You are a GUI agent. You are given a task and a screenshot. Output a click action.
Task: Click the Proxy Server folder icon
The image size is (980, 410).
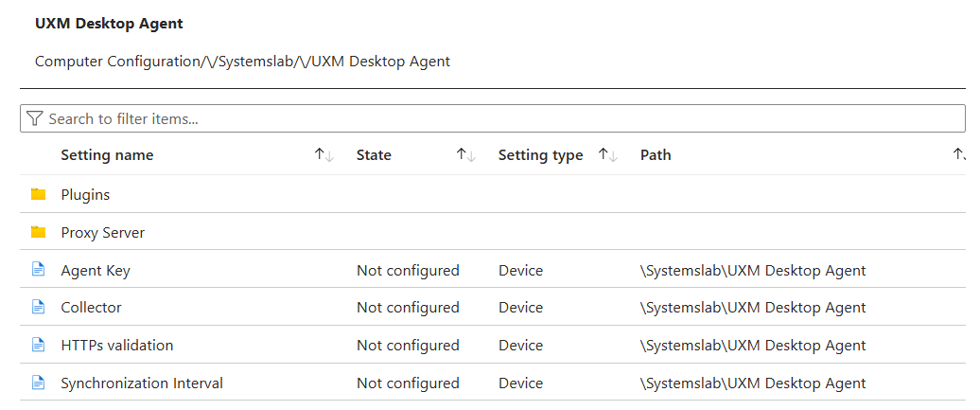click(x=39, y=232)
